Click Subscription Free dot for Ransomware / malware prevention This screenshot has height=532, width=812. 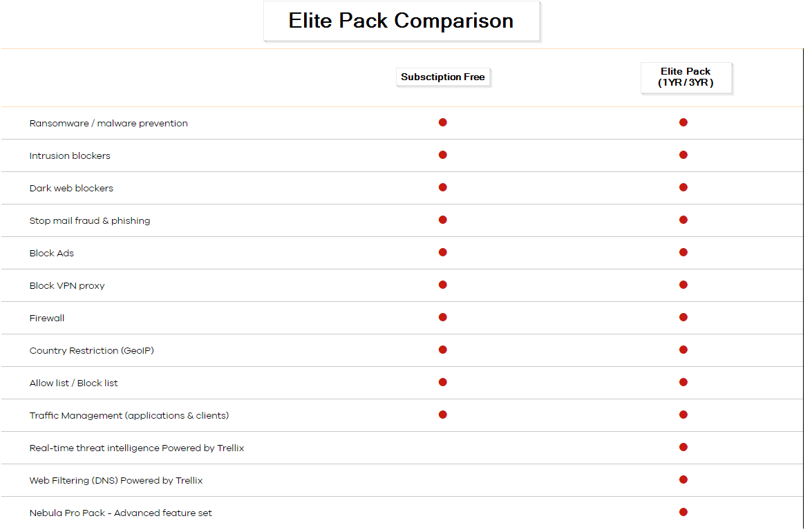(443, 122)
